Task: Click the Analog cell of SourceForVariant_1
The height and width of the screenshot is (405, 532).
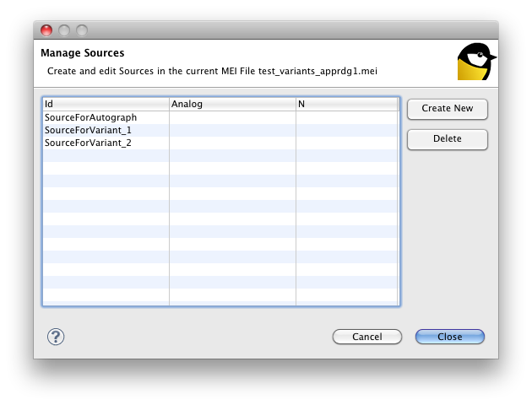Action: coord(232,131)
